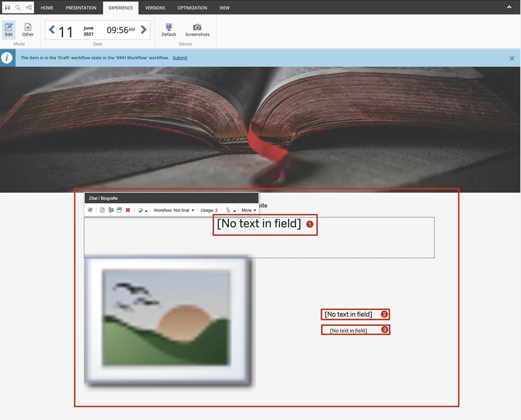The height and width of the screenshot is (420, 521).
Task: Open the More dropdown on the component toolbar
Action: click(x=249, y=210)
